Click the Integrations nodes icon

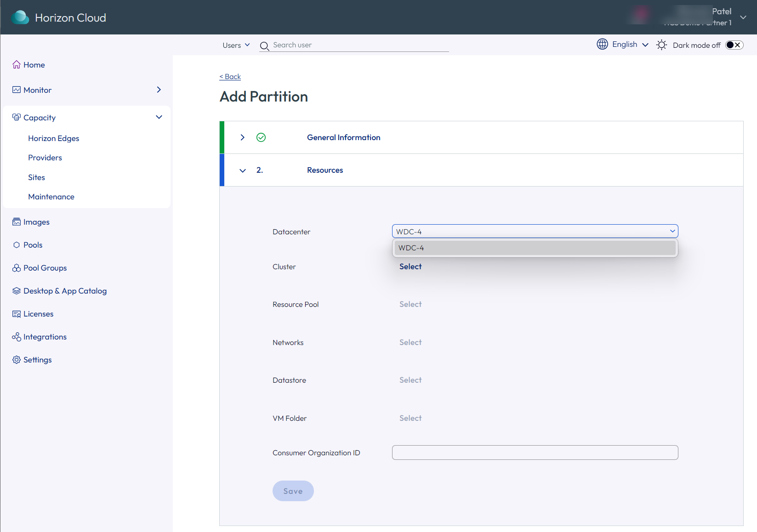(x=17, y=337)
